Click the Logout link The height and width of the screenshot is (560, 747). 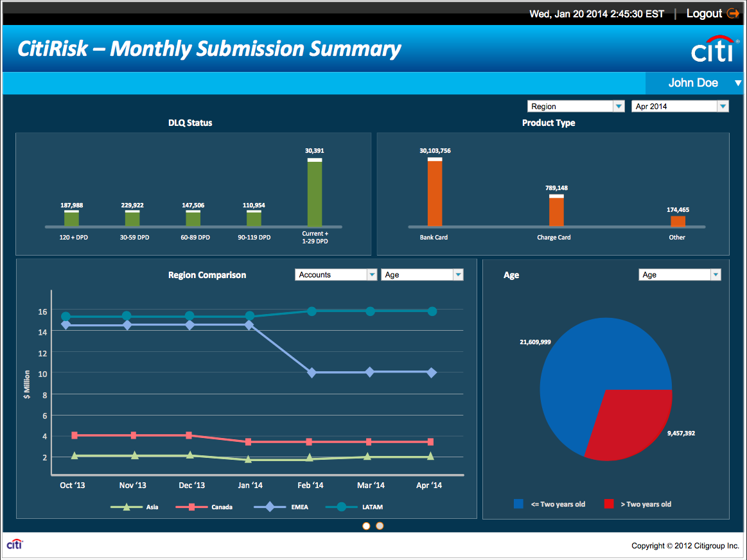point(704,14)
